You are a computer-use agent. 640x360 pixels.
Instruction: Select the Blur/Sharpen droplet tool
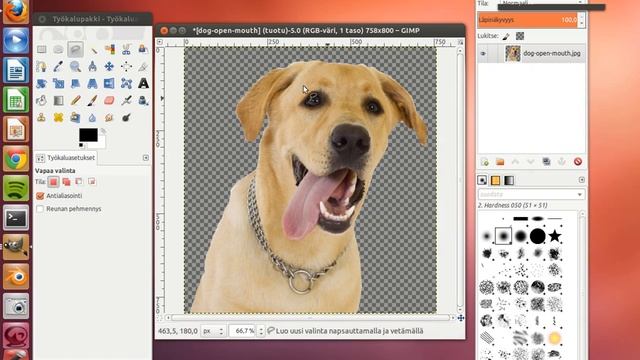coord(93,118)
